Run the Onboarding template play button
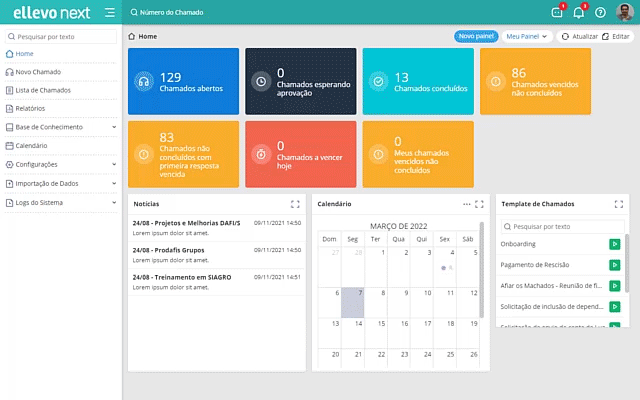Screen dimensions: 640x400 coord(614,244)
